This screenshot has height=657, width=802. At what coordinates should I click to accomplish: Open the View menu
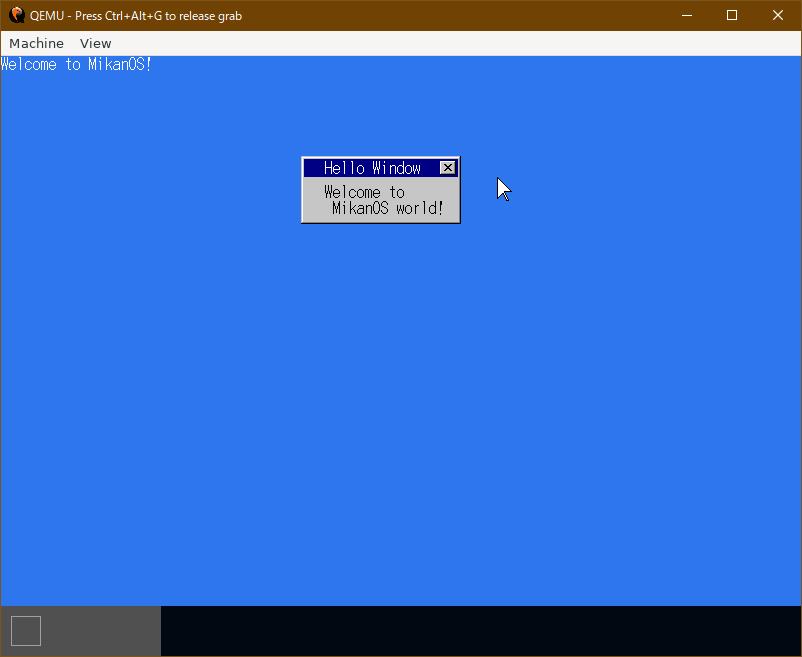[x=96, y=43]
